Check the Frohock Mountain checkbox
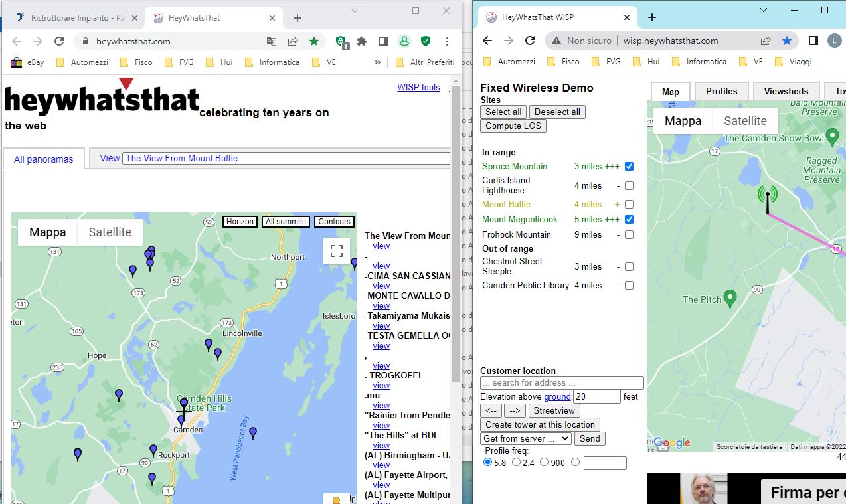 629,234
